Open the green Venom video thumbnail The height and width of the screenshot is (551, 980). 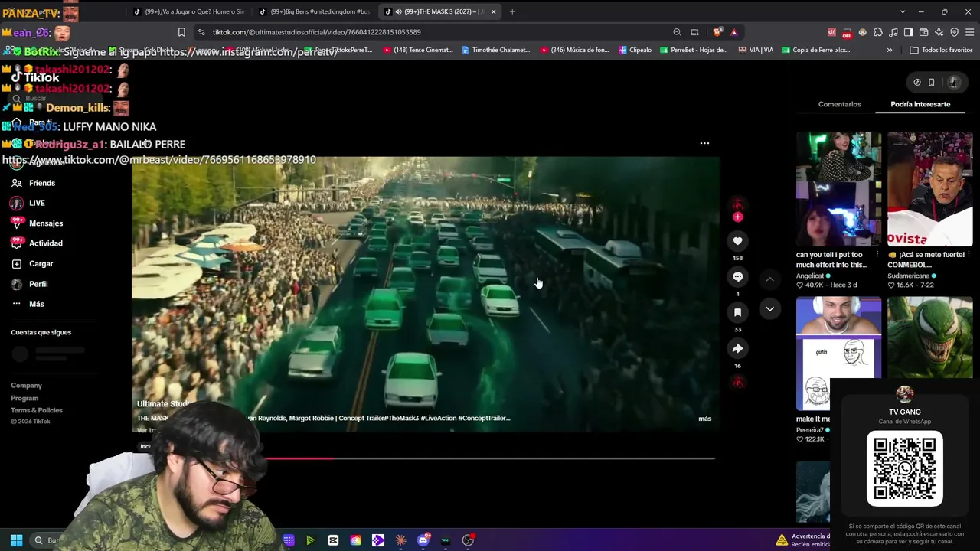tap(929, 338)
